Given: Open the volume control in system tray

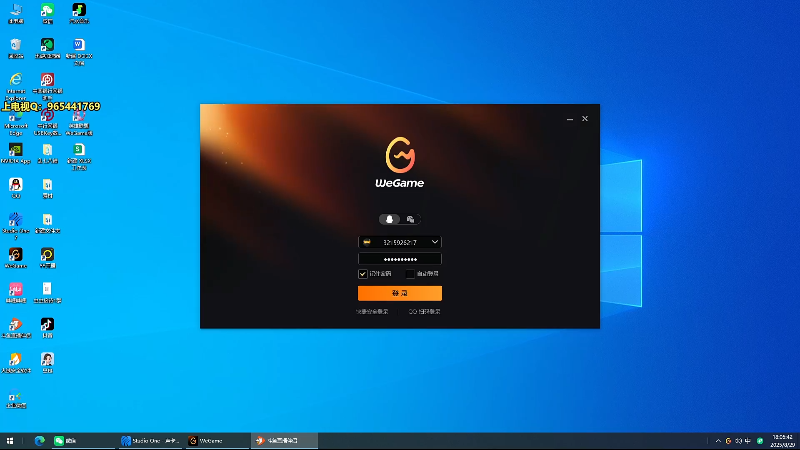Looking at the screenshot, I should click(x=738, y=441).
